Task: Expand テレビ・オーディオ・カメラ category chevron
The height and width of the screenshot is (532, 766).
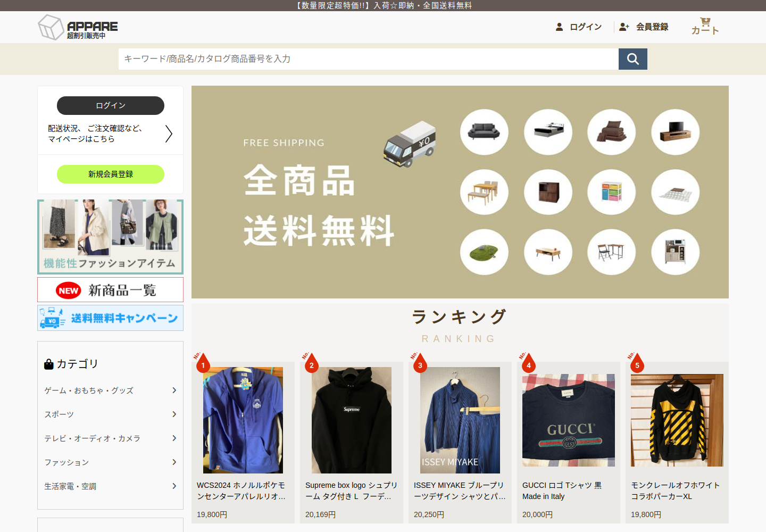Action: 174,438
